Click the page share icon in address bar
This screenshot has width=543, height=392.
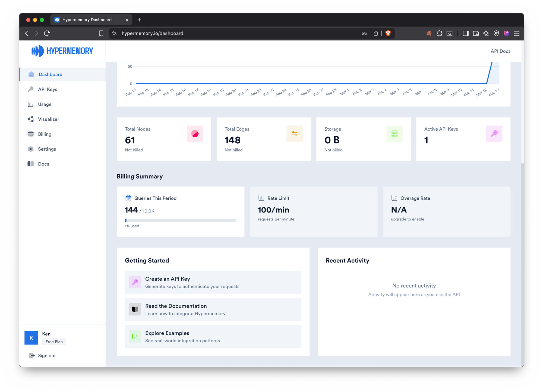pos(376,33)
